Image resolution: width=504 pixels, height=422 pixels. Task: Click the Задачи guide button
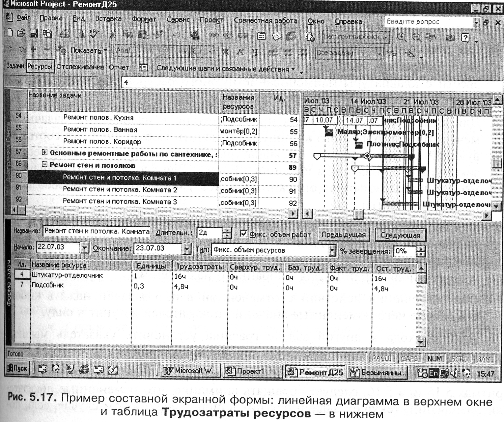[15, 66]
